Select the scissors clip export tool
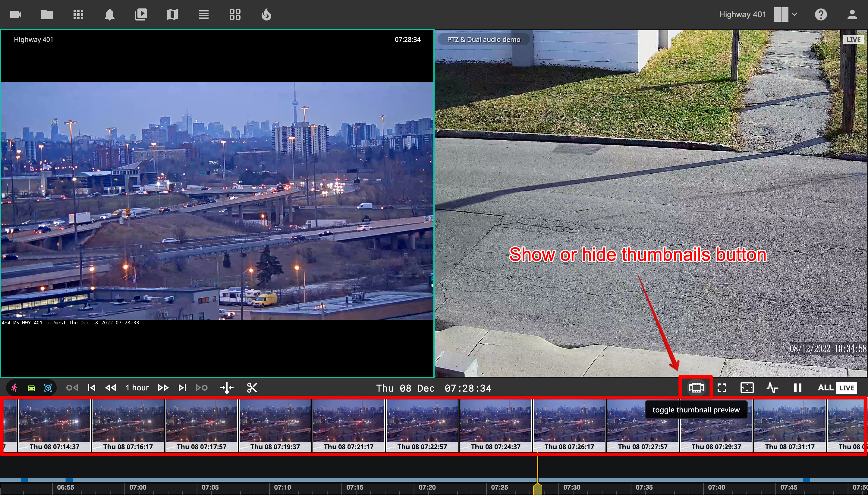Viewport: 868px width, 495px height. pyautogui.click(x=252, y=388)
